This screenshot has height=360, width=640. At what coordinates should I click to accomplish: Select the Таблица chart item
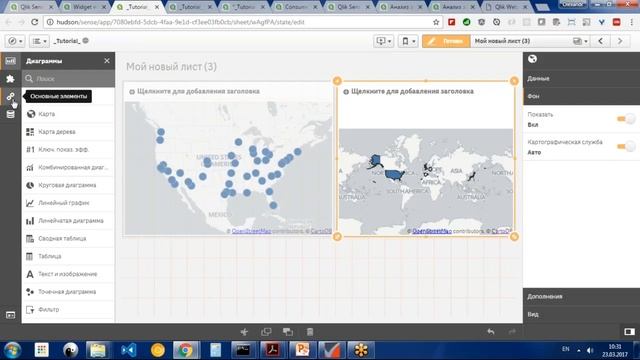[68, 256]
